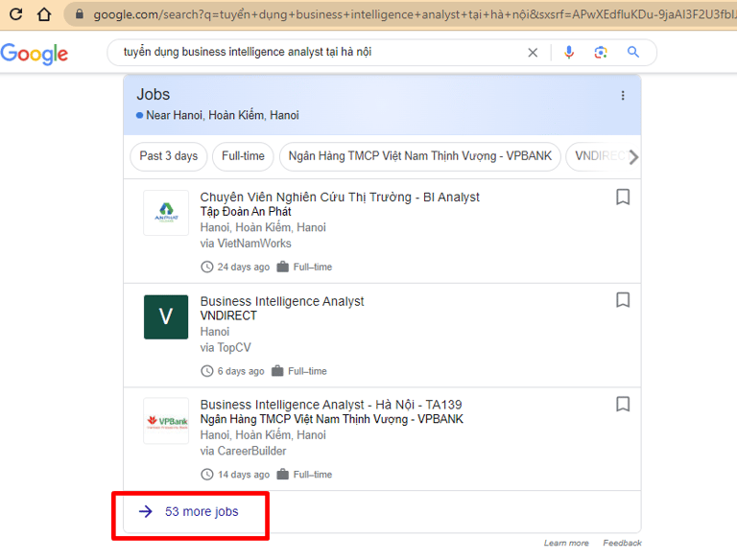This screenshot has width=737, height=560.
Task: Click Ngân Hàng TMCP company name in listing
Action: (332, 419)
